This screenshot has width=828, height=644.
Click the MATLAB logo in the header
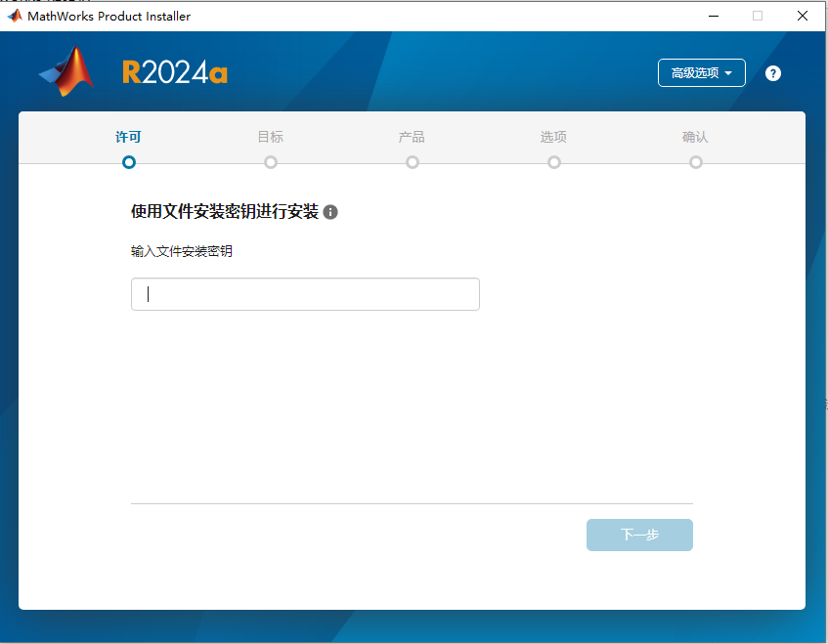click(66, 71)
